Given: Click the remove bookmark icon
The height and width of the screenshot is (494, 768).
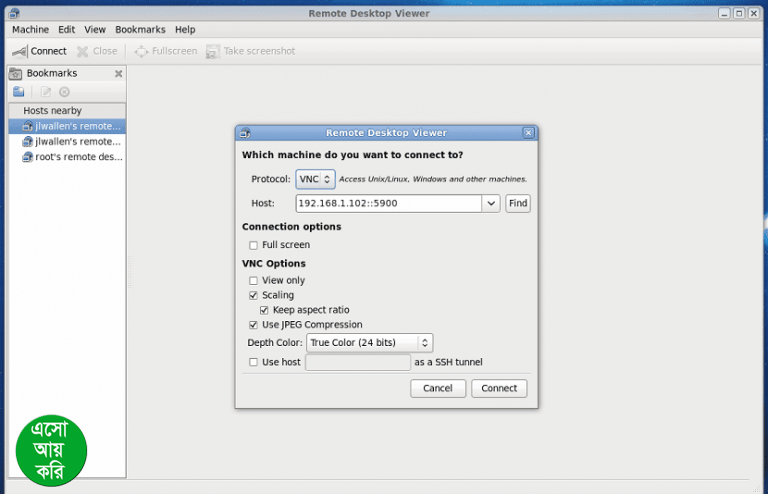Looking at the screenshot, I should (x=64, y=92).
